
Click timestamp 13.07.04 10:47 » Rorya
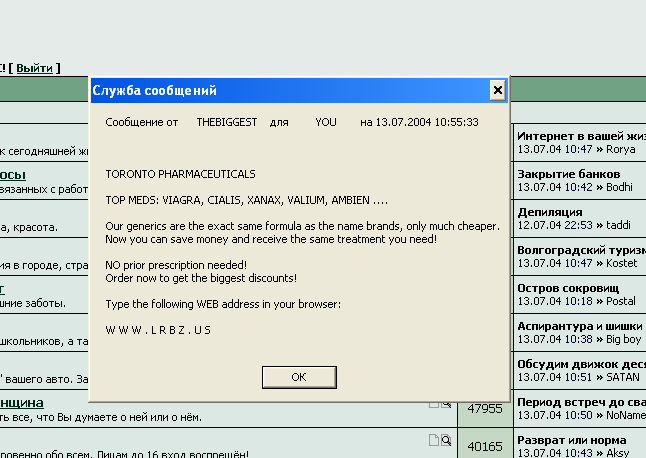point(576,149)
